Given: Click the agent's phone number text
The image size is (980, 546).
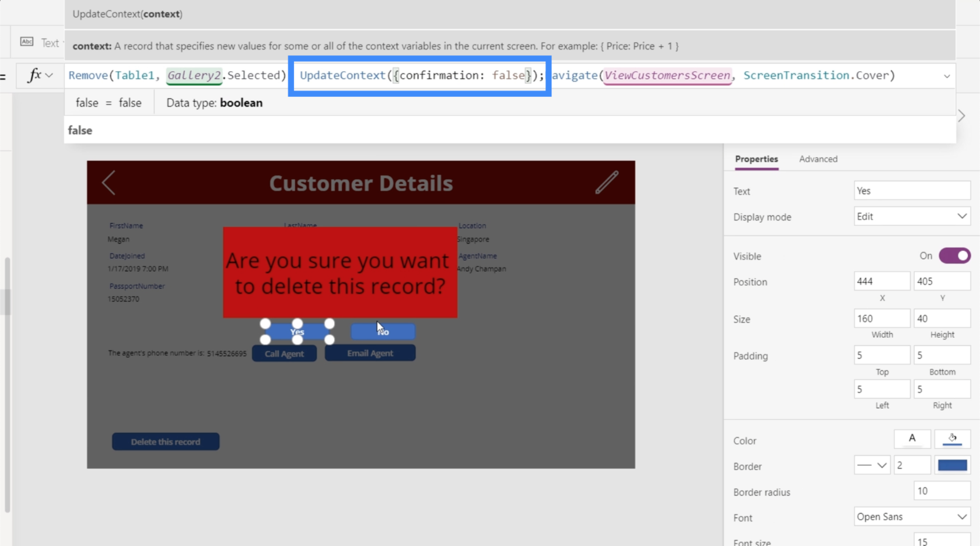Looking at the screenshot, I should click(x=177, y=353).
